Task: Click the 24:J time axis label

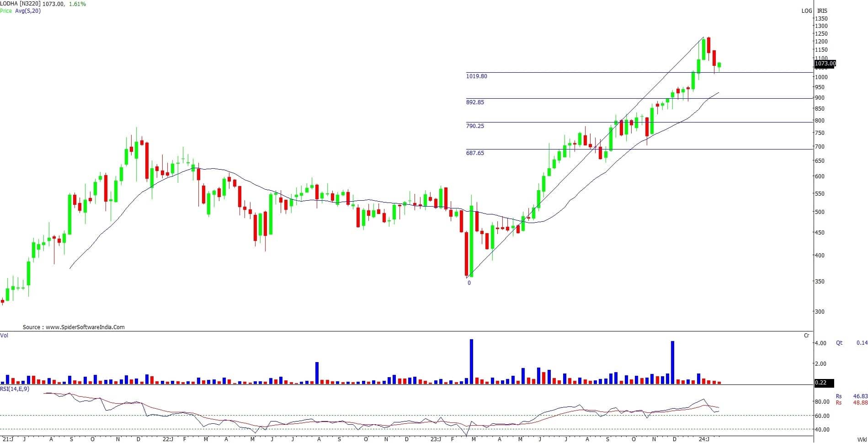Action: click(x=704, y=439)
